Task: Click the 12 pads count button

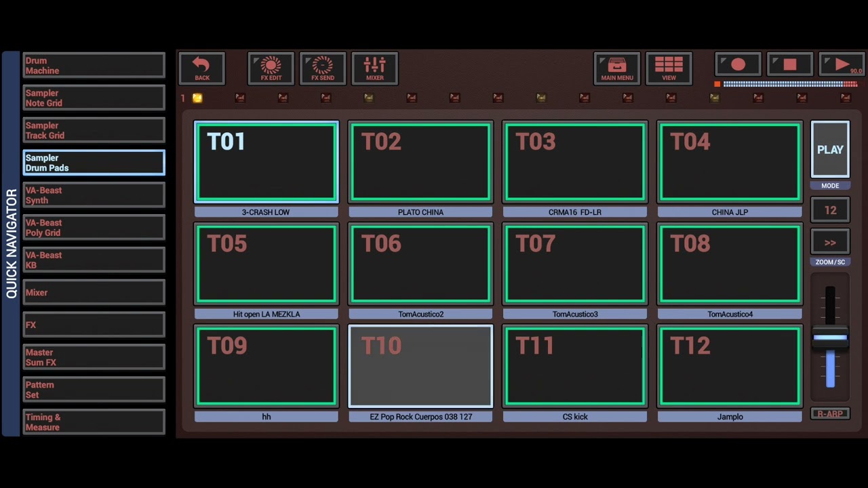Action: 830,210
